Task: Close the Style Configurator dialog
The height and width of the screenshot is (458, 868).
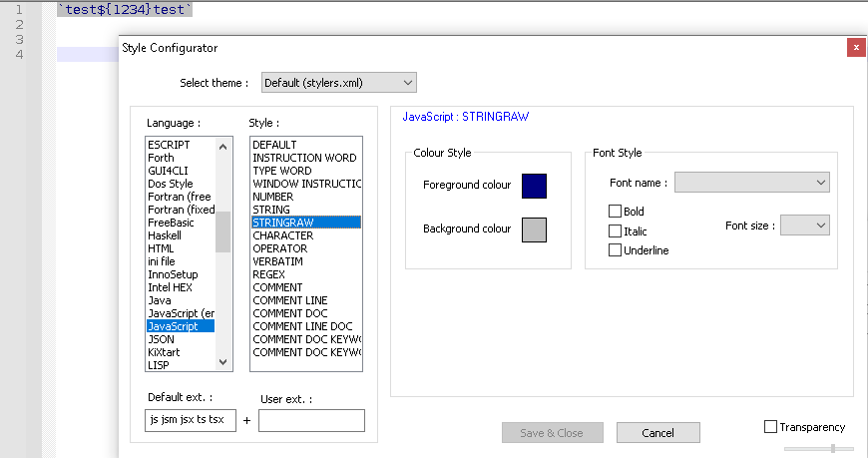Action: [x=856, y=48]
